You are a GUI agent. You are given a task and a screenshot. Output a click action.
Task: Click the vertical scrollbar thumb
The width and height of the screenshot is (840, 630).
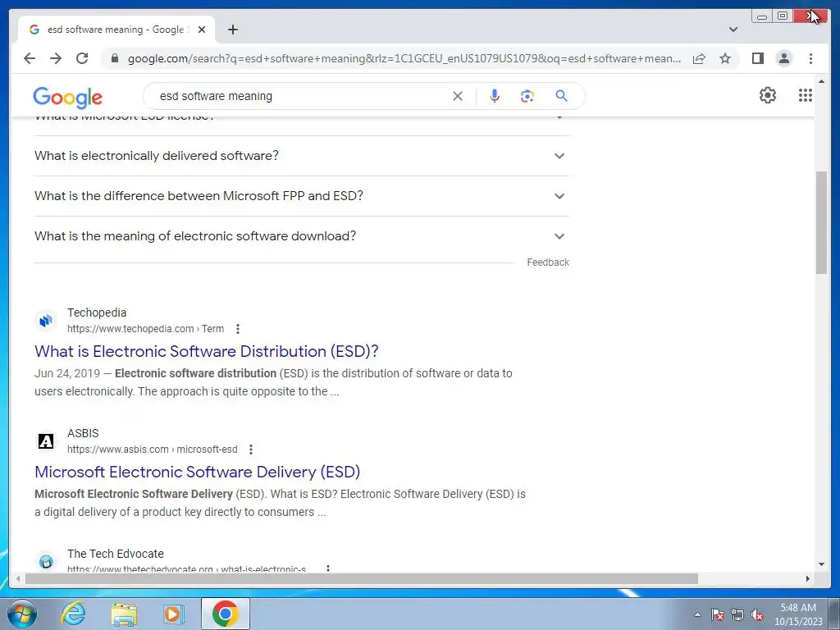click(821, 222)
